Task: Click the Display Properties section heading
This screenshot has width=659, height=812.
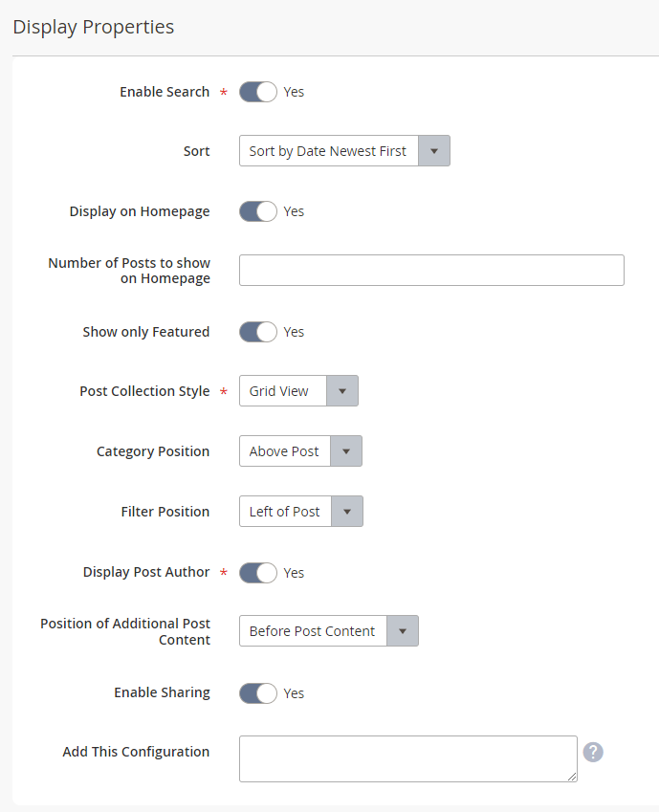Action: point(94,27)
